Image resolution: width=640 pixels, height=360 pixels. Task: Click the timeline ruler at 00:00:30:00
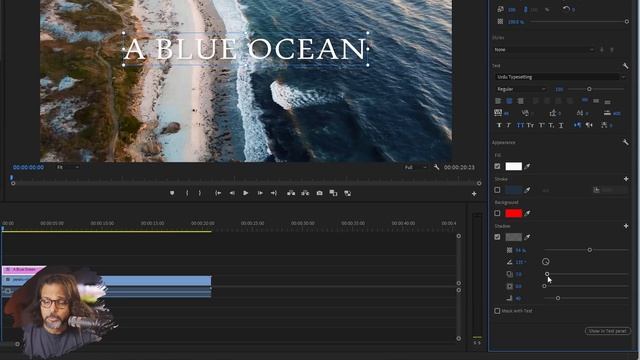302,223
